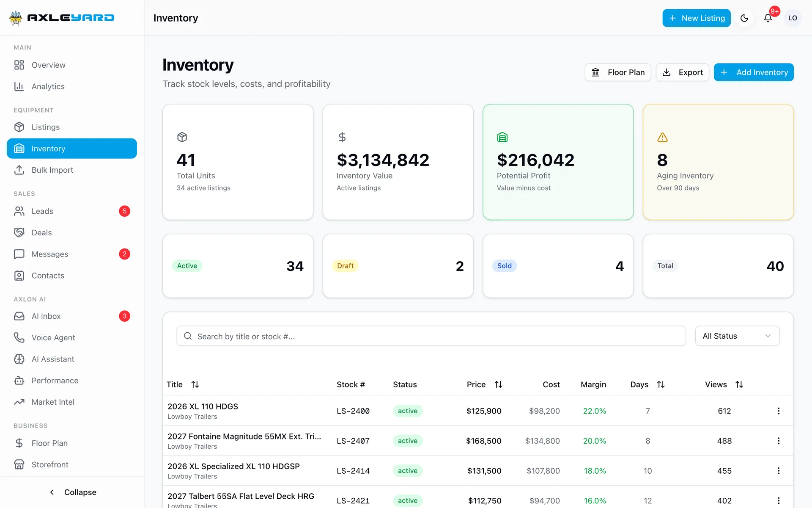Select the Draft status card

click(398, 266)
